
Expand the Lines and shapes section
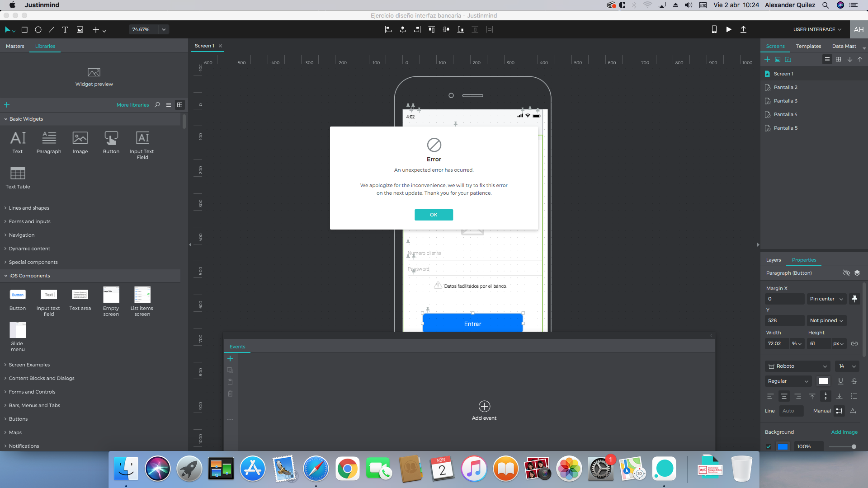point(29,208)
